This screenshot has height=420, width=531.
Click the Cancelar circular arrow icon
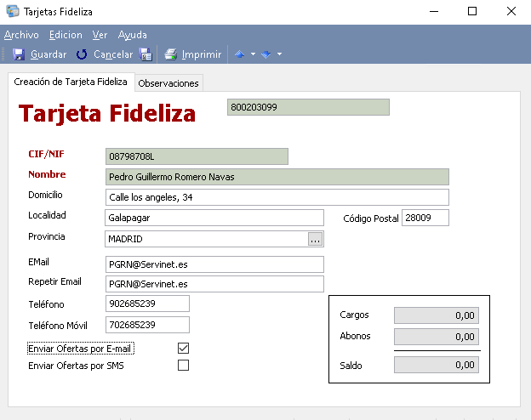pos(82,54)
